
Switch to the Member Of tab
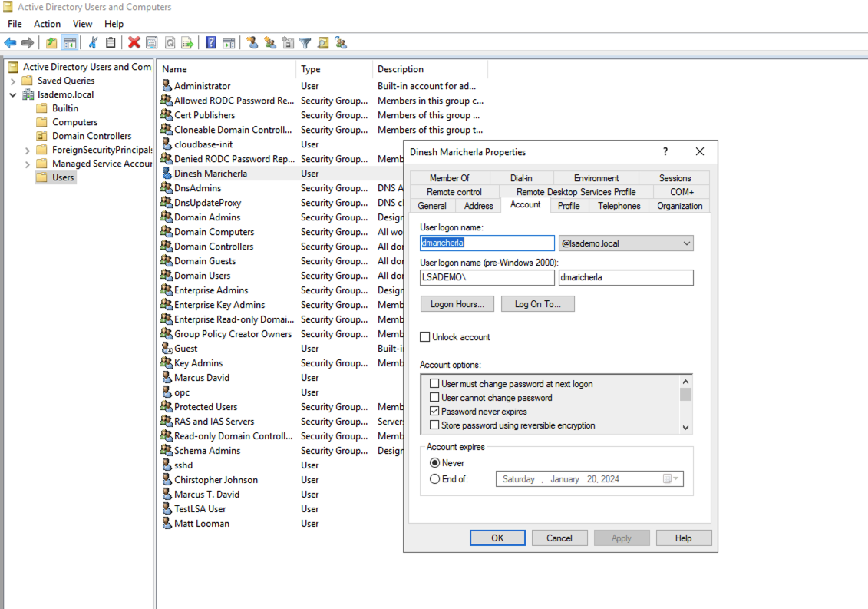(x=449, y=178)
